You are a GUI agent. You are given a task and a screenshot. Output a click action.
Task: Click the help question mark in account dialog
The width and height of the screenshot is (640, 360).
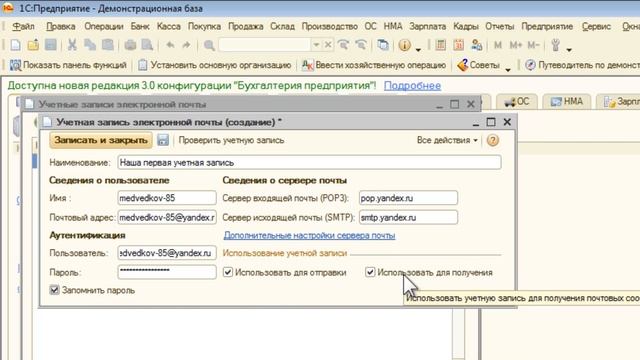(x=493, y=140)
